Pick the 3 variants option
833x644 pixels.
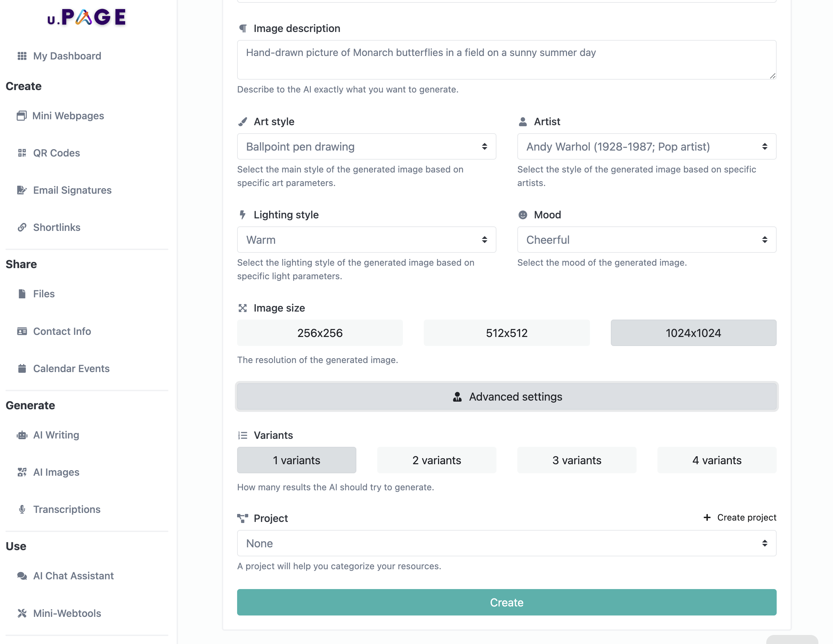click(x=576, y=460)
